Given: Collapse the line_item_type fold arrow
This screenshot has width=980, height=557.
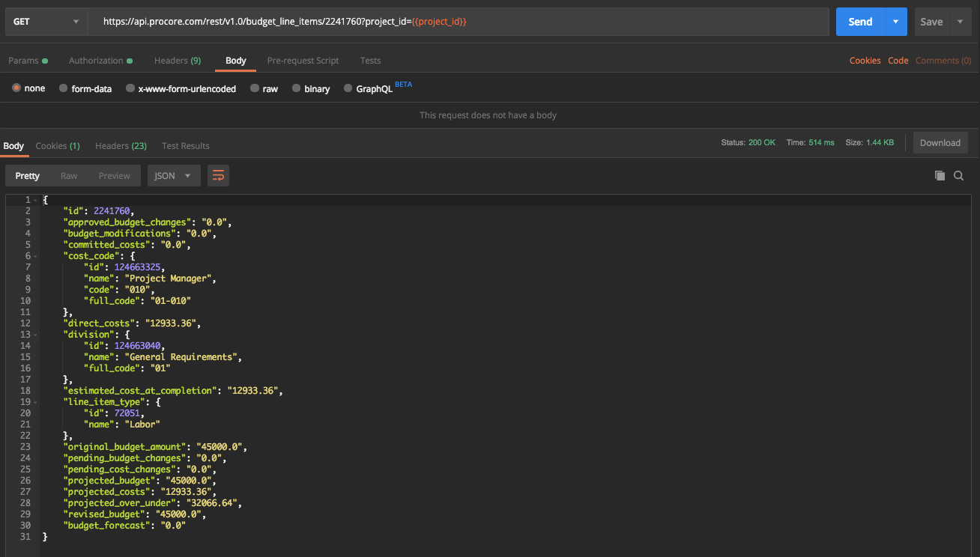Looking at the screenshot, I should pyautogui.click(x=35, y=402).
